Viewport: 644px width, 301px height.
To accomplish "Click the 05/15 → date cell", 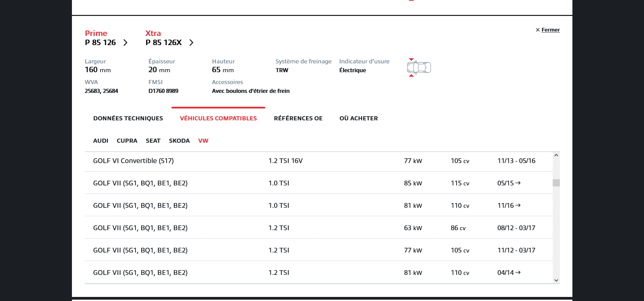I will (509, 183).
